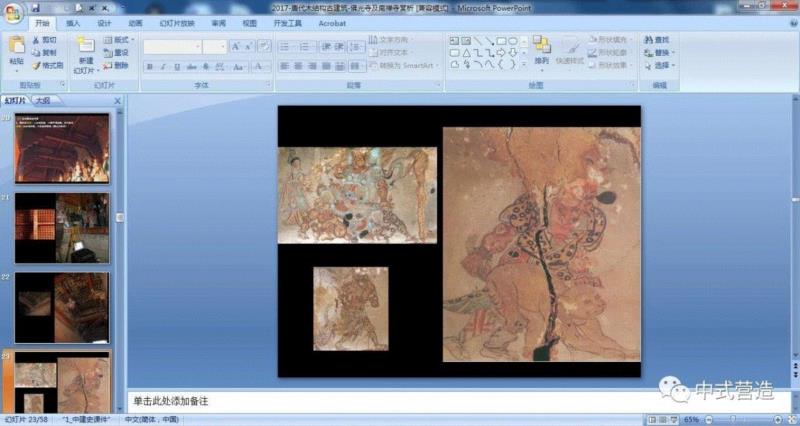Activate the Format Painter (格式刷)

47,65
